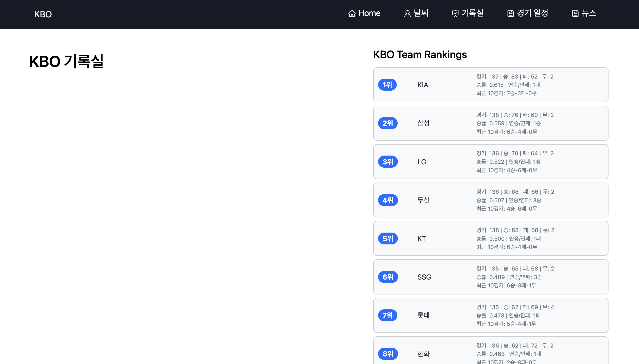
Task: Click the person icon next to 날씨
Action: click(x=407, y=14)
